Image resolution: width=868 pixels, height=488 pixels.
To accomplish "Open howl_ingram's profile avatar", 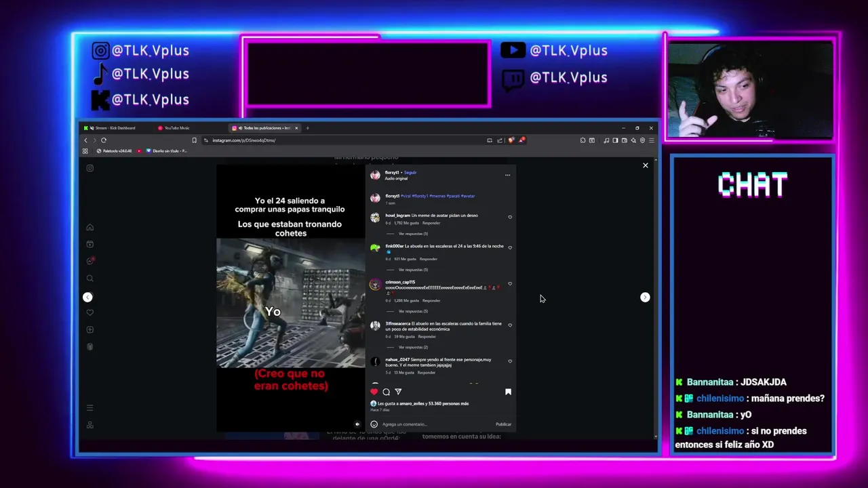I will click(x=375, y=218).
